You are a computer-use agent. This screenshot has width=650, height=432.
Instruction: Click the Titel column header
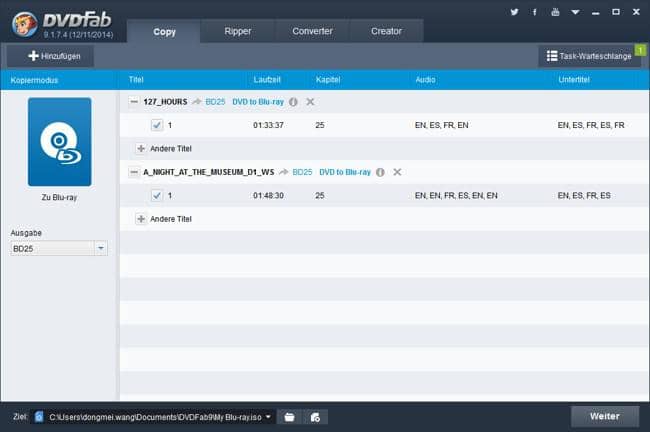(136, 80)
